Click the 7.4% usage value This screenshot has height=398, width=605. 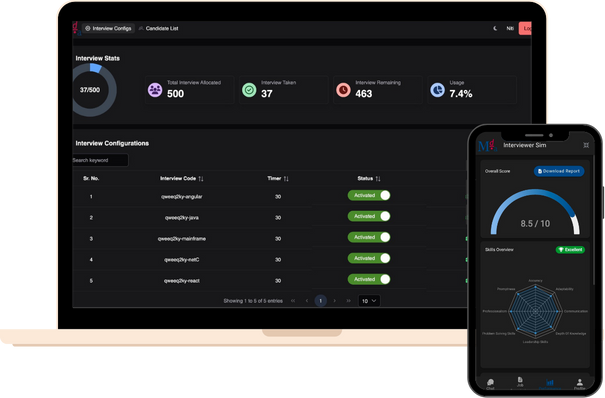pyautogui.click(x=461, y=94)
